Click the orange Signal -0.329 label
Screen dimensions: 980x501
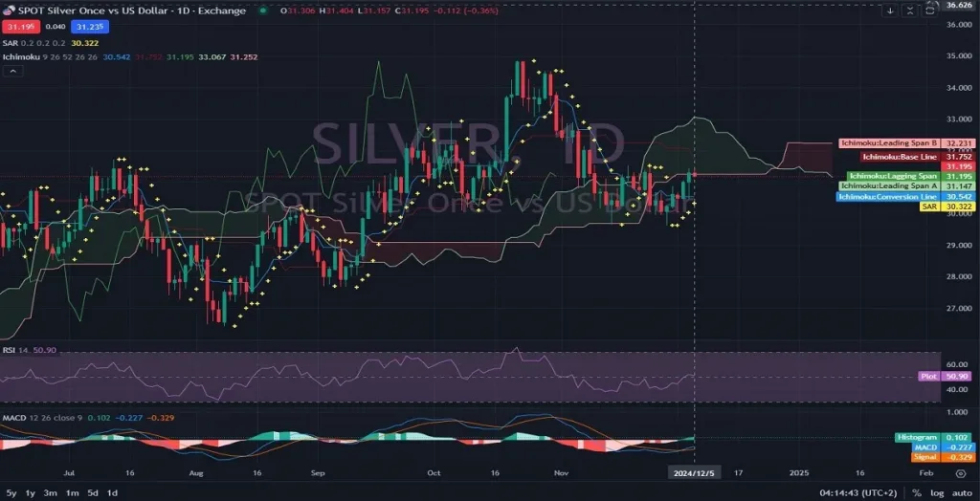(x=944, y=457)
